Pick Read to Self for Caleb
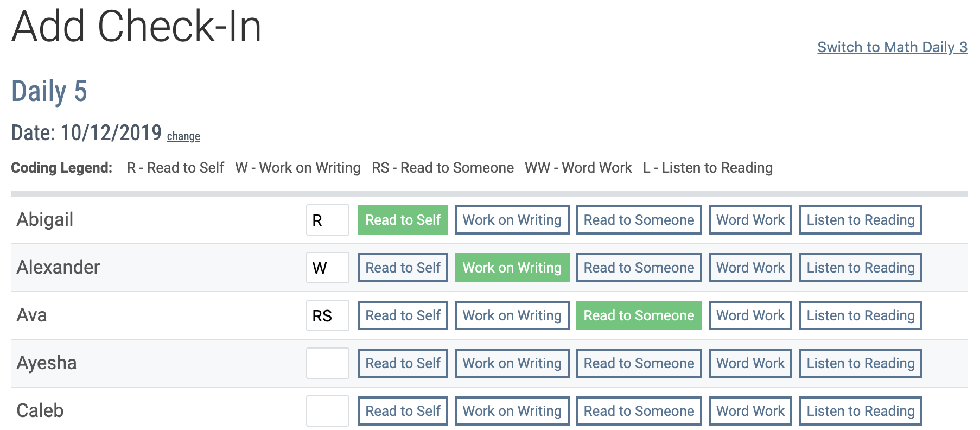Screen dimensions: 980x430 [x=403, y=411]
